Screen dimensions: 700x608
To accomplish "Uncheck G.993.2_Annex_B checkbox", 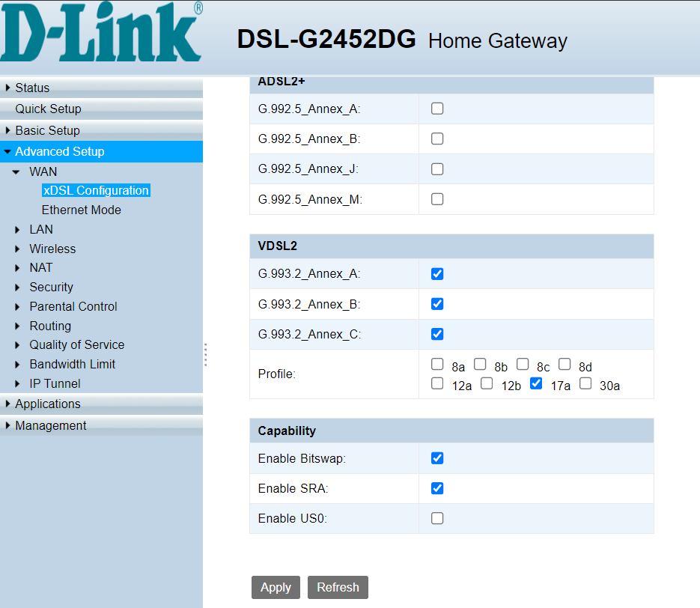I will pos(437,304).
